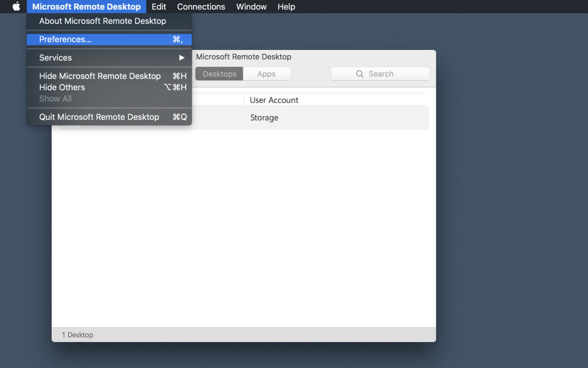Select Preferences… menu item
This screenshot has height=368, width=588.
coord(109,39)
